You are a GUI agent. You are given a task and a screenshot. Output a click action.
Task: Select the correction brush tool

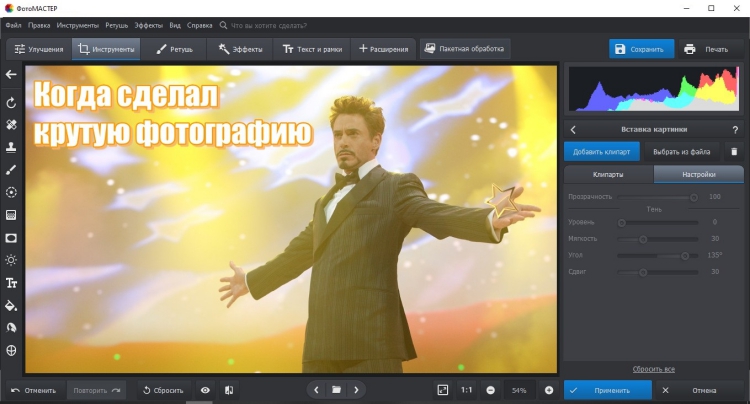[11, 169]
